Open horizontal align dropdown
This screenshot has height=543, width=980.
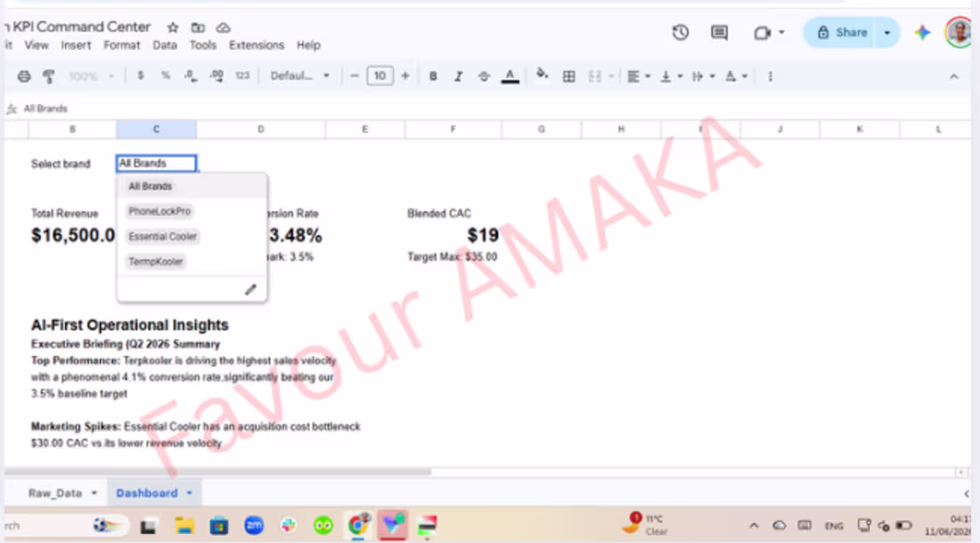click(638, 77)
